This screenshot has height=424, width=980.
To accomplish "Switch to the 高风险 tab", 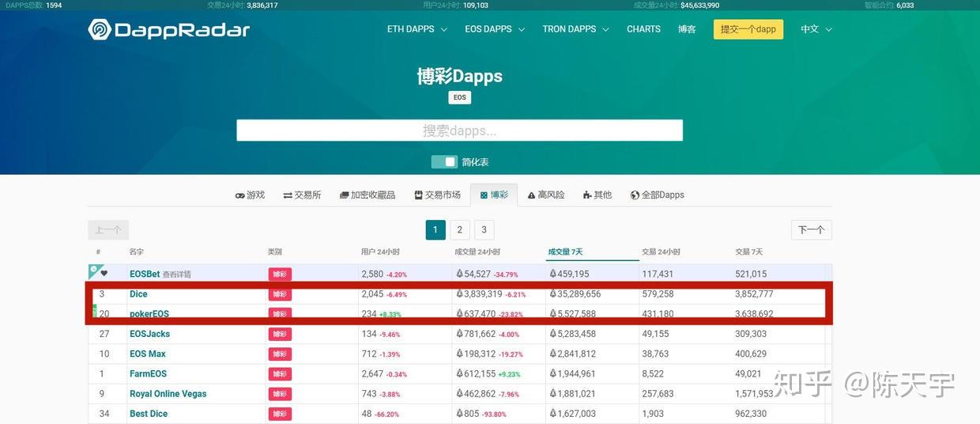I will click(545, 195).
